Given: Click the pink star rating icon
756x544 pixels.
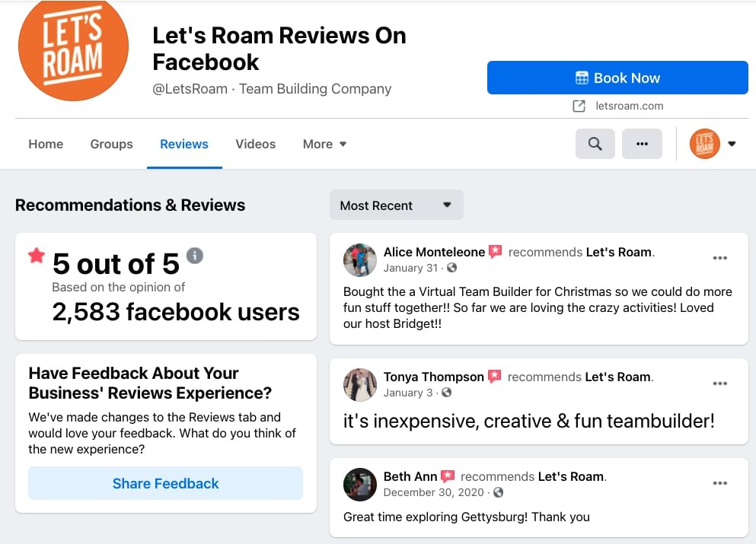Looking at the screenshot, I should point(37,256).
